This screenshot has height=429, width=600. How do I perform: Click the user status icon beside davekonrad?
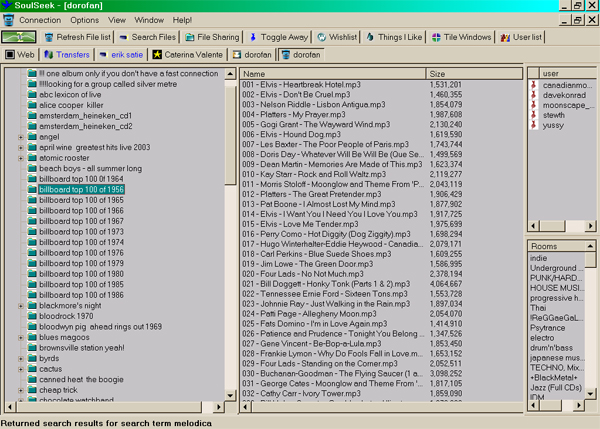(x=534, y=95)
